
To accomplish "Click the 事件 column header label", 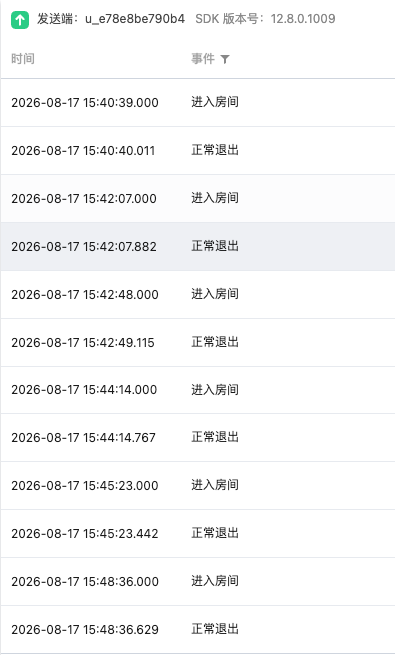I will point(203,59).
